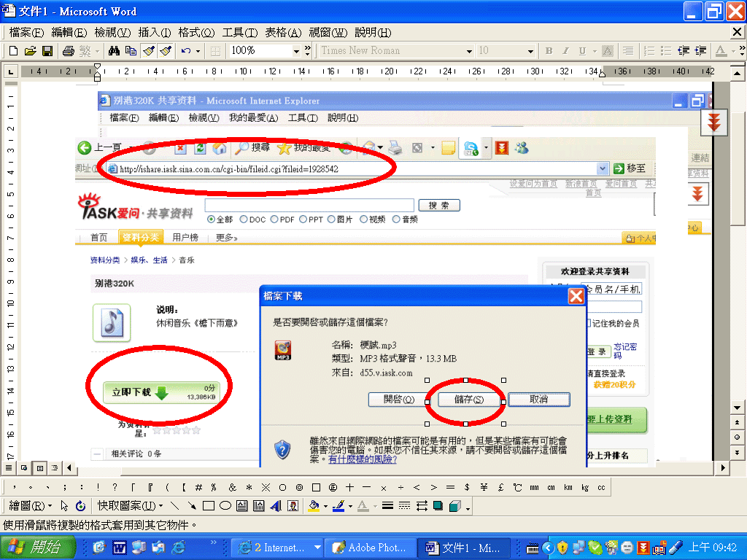Click the Shadow style icon
The image size is (747, 560).
(438, 506)
